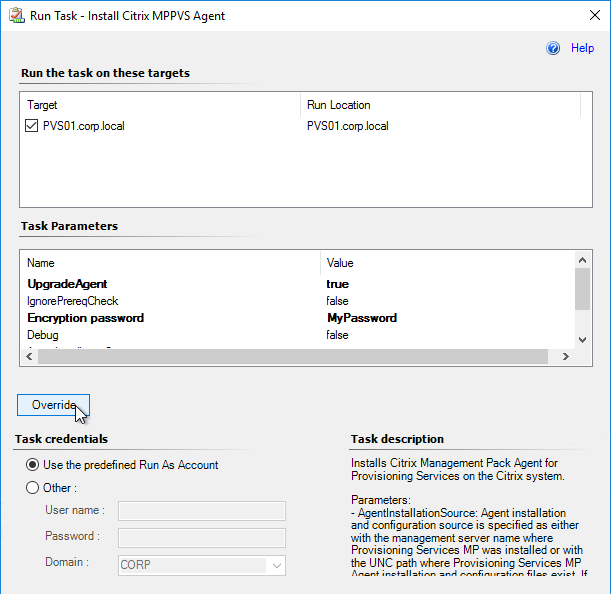Click the User name input field
This screenshot has width=611, height=594.
coord(202,511)
